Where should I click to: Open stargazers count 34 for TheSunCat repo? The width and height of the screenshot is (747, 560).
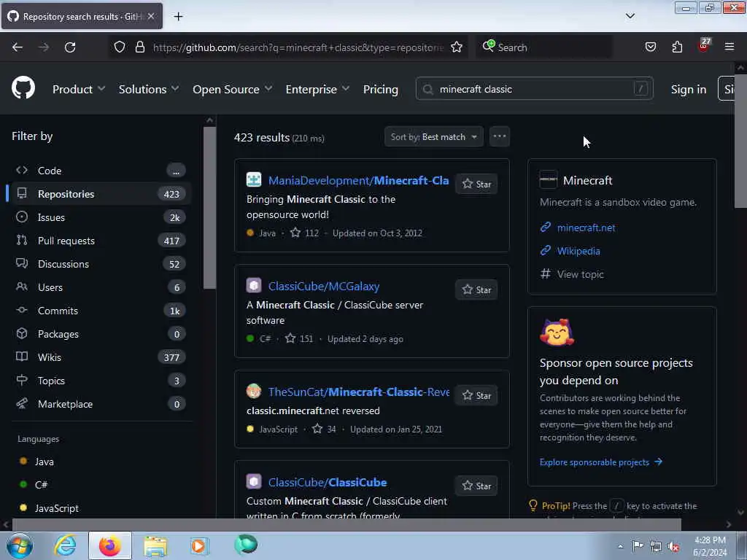[x=324, y=429]
